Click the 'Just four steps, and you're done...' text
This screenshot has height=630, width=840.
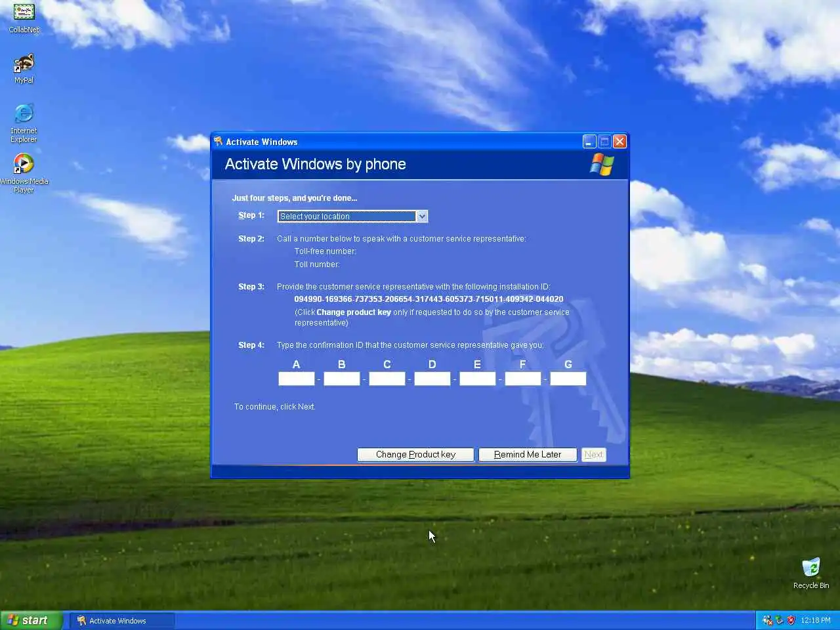295,198
